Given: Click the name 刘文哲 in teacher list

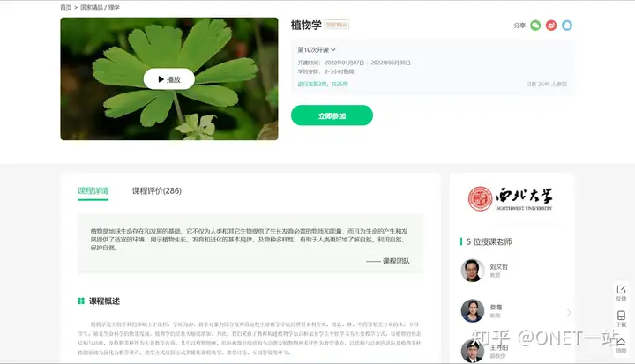Looking at the screenshot, I should 498,267.
